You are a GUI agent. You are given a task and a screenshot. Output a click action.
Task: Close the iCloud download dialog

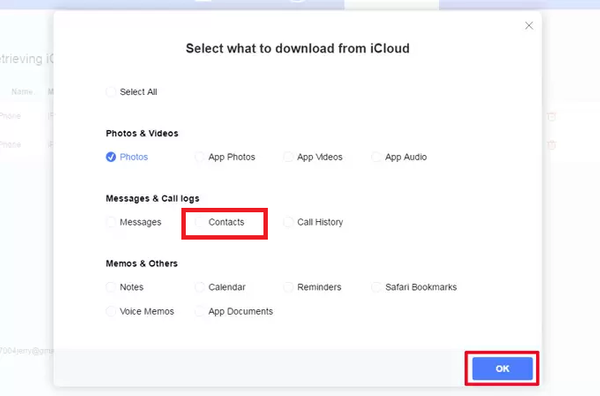pos(529,26)
